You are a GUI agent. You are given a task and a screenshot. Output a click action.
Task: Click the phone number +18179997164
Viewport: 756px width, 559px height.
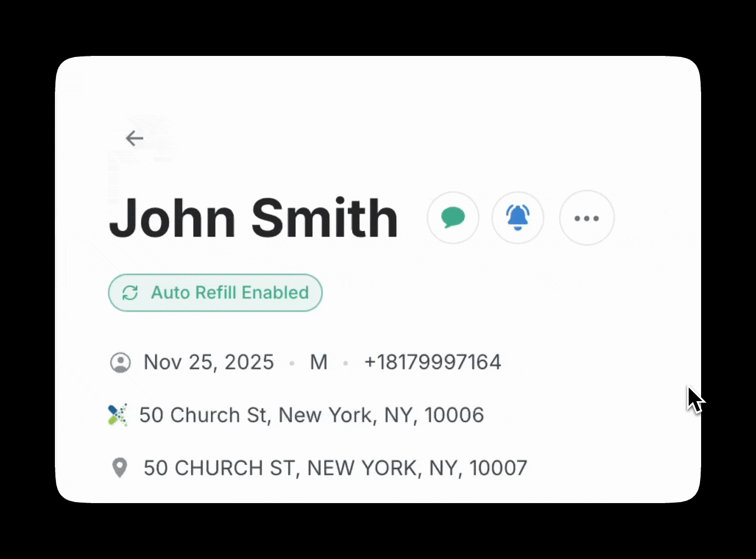[433, 362]
